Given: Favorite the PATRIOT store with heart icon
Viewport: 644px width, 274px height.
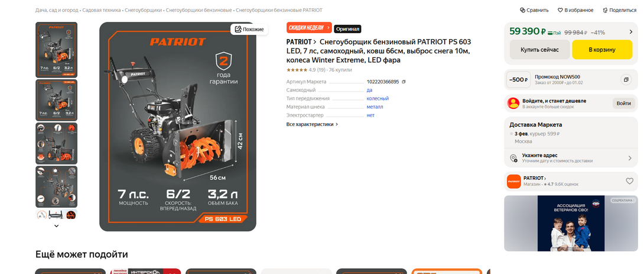Looking at the screenshot, I should pos(629,181).
